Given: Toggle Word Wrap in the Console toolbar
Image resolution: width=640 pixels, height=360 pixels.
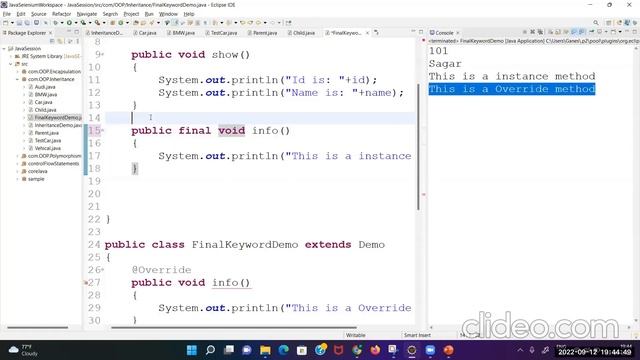Looking at the screenshot, I should [565, 32].
